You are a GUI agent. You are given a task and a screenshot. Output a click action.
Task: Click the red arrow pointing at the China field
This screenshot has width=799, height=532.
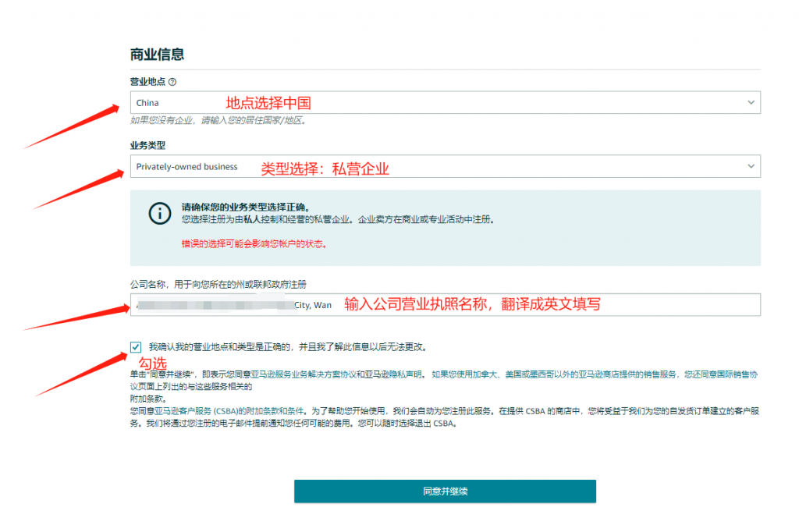tap(74, 125)
